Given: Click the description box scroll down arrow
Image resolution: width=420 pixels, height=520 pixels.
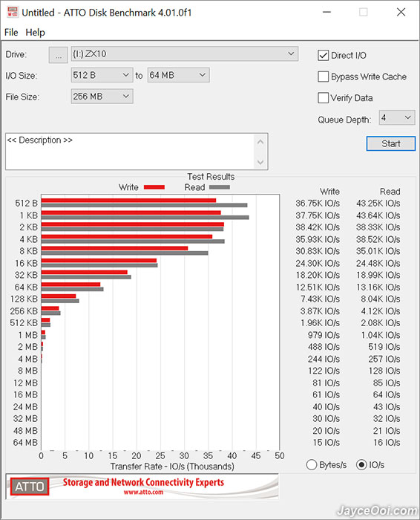Looking at the screenshot, I should (260, 162).
